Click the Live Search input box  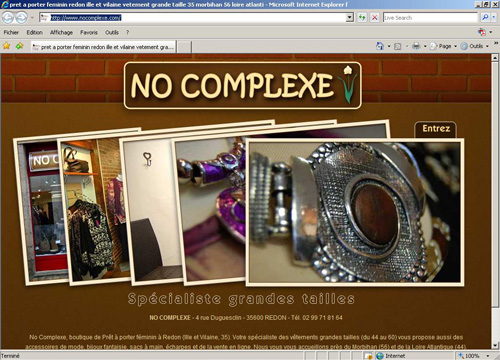point(430,18)
